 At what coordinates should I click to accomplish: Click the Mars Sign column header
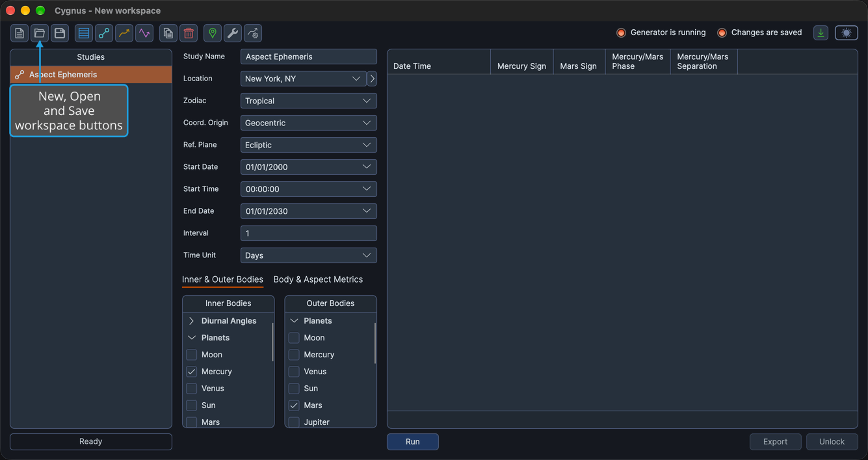coord(579,62)
